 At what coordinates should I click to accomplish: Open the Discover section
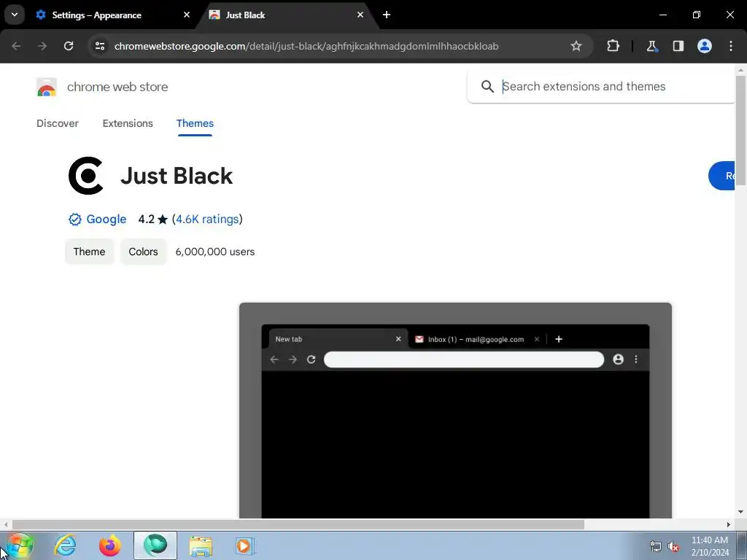58,123
